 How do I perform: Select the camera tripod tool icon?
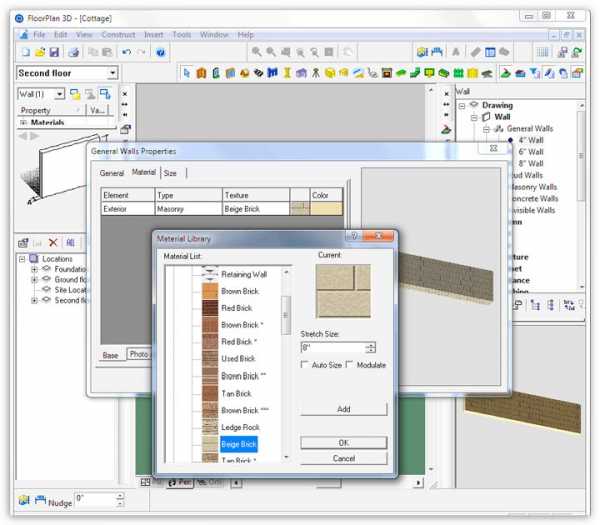[316, 73]
